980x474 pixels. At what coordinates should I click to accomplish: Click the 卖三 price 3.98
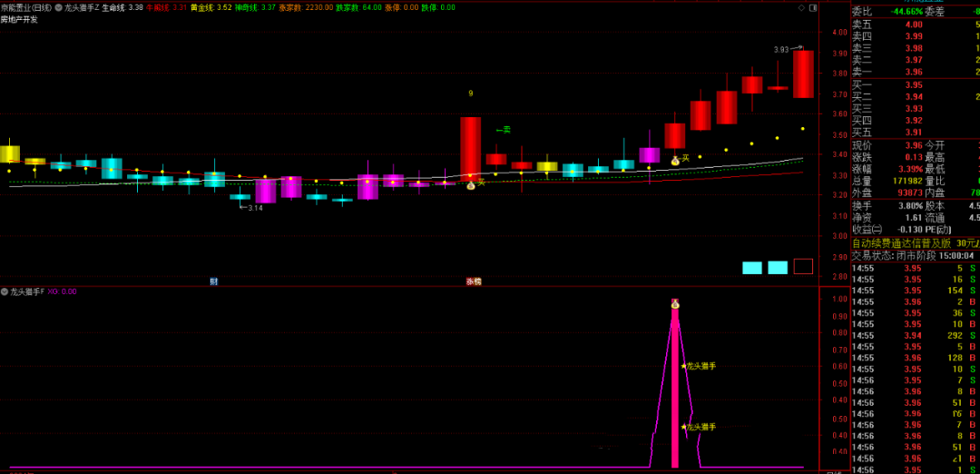[914, 48]
